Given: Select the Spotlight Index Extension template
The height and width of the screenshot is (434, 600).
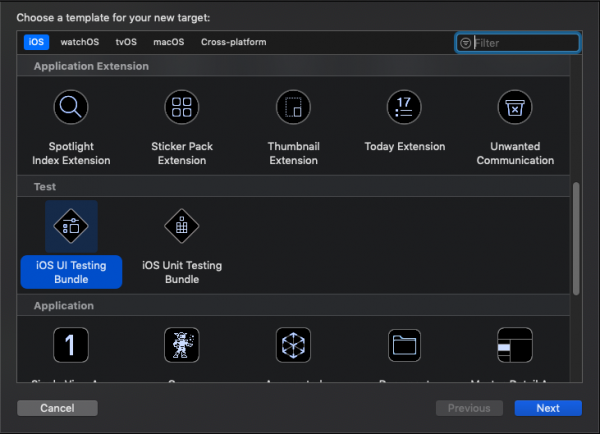Looking at the screenshot, I should (71, 108).
